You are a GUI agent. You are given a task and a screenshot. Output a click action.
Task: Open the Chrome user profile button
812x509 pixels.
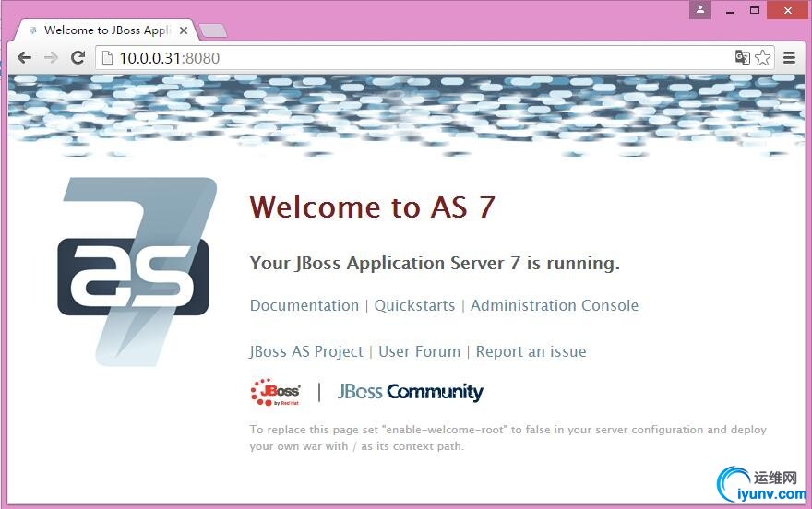[x=700, y=10]
